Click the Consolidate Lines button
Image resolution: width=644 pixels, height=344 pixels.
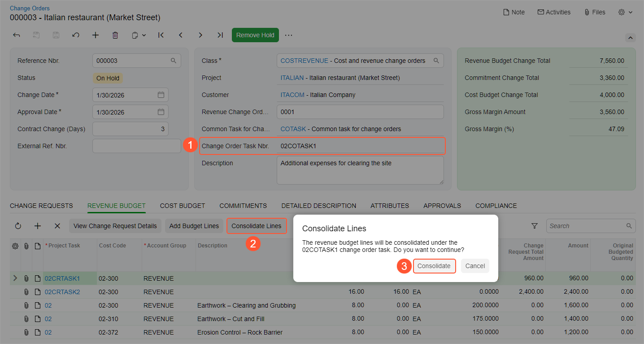[x=257, y=226]
